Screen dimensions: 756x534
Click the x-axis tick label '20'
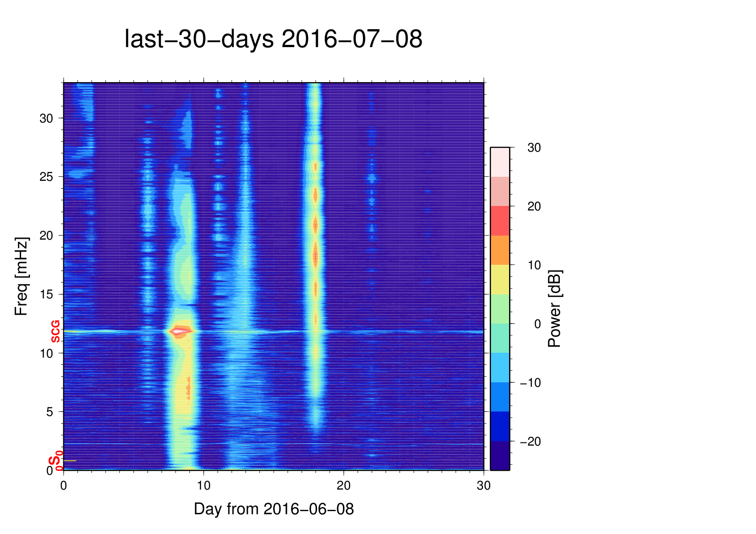343,486
